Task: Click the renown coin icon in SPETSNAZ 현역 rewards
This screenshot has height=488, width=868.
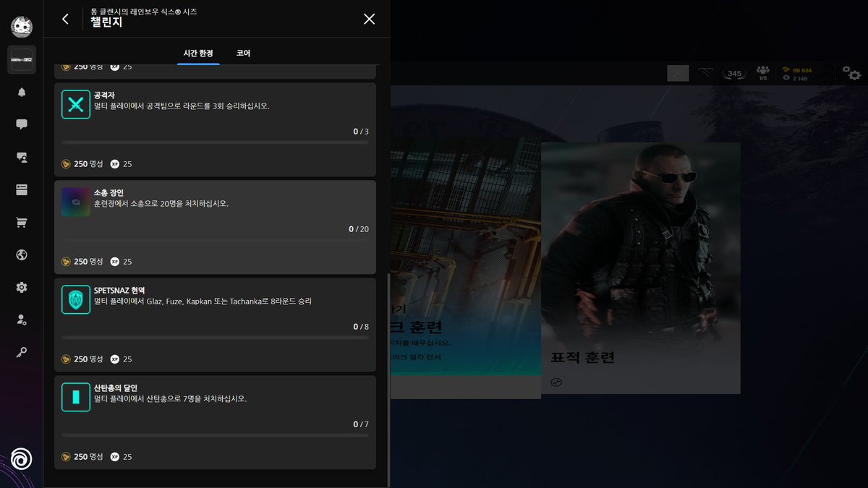Action: (x=66, y=359)
